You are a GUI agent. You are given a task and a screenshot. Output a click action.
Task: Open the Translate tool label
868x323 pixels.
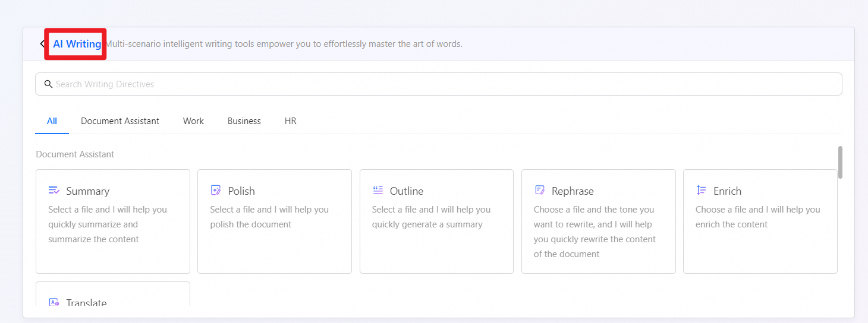click(86, 303)
